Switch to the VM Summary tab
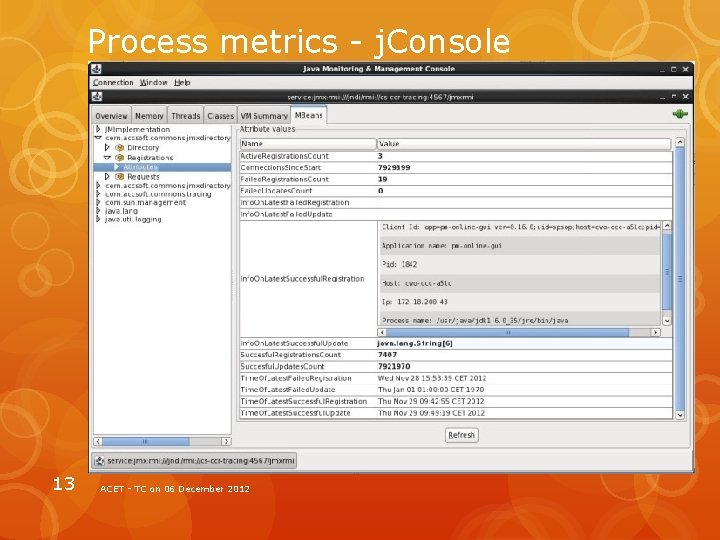The height and width of the screenshot is (540, 720). click(264, 116)
